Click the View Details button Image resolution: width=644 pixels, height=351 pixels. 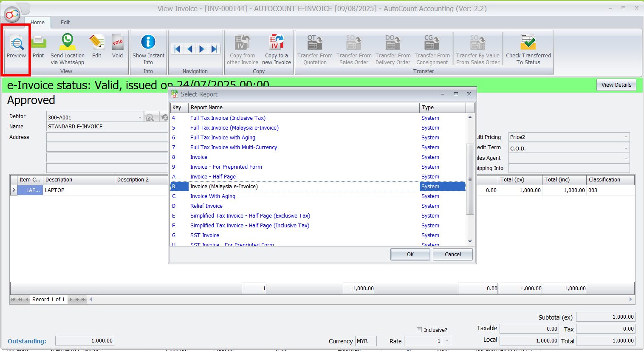click(x=616, y=85)
